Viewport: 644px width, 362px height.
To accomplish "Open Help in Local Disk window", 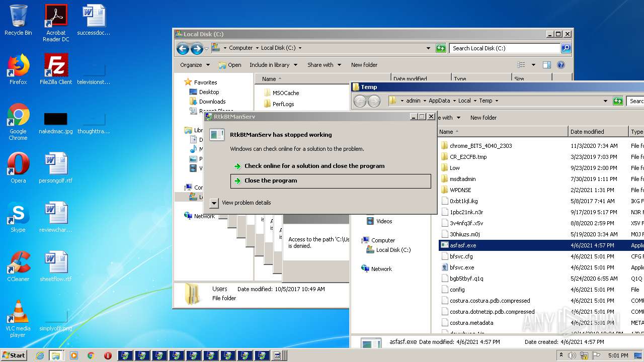I will coord(561,65).
